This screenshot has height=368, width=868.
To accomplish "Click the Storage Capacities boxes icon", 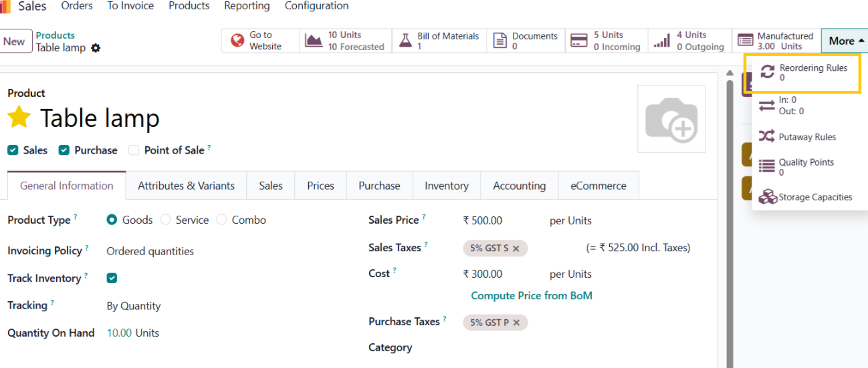I will [768, 197].
